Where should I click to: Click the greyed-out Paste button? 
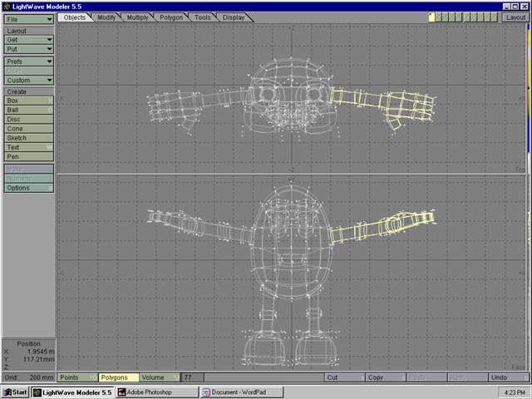(426, 377)
